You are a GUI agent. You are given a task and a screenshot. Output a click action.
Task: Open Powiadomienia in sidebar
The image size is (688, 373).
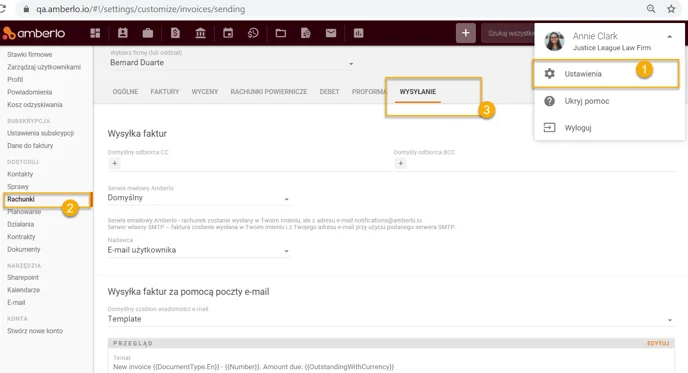29,92
